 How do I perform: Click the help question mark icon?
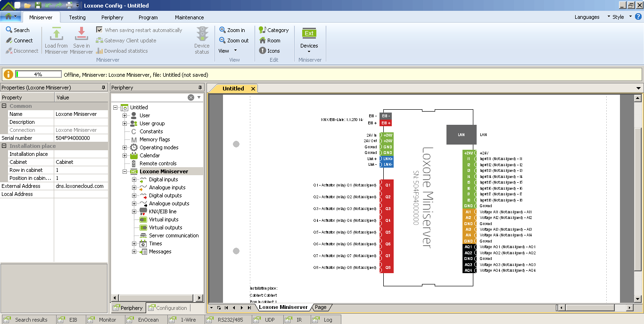coord(639,17)
